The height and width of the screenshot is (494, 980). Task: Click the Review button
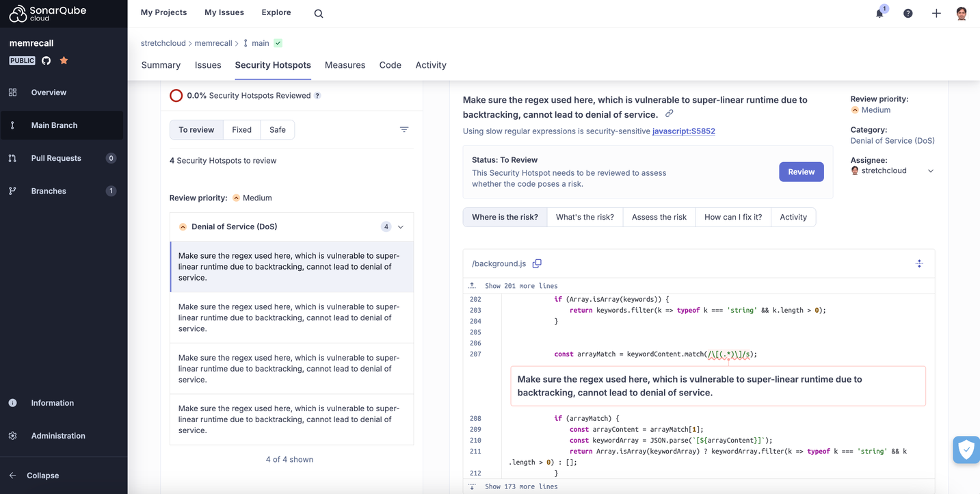point(801,172)
